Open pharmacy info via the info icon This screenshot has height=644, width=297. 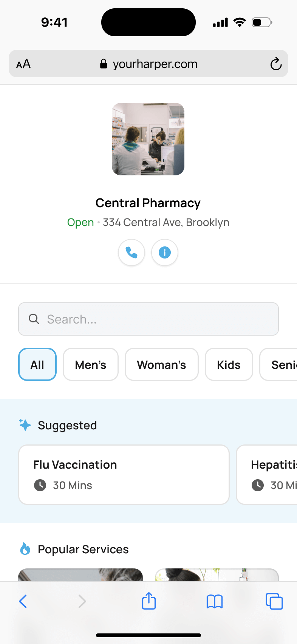(165, 252)
